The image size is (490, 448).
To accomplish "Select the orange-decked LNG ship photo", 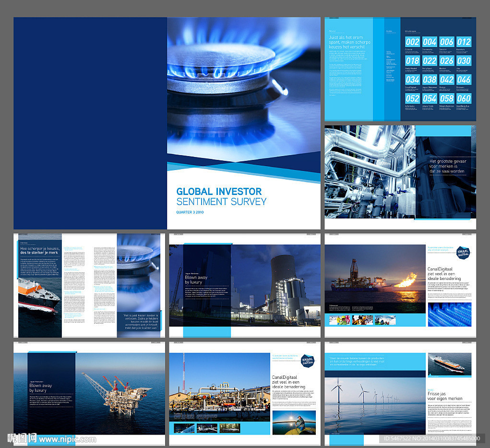I will click(40, 307).
